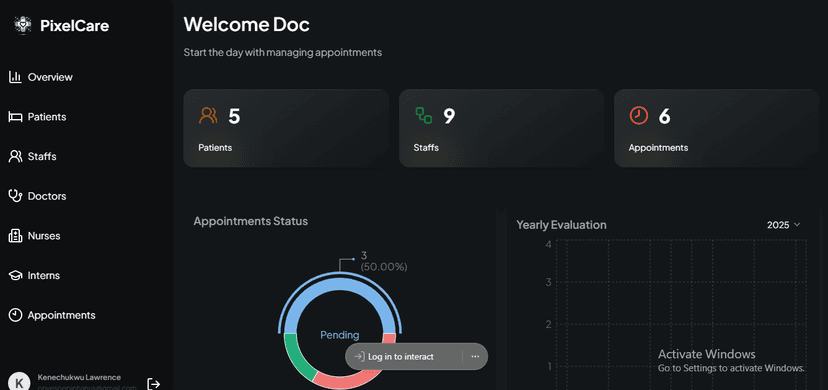Open Doctors via the stethoscope icon
The width and height of the screenshot is (828, 390).
15,196
